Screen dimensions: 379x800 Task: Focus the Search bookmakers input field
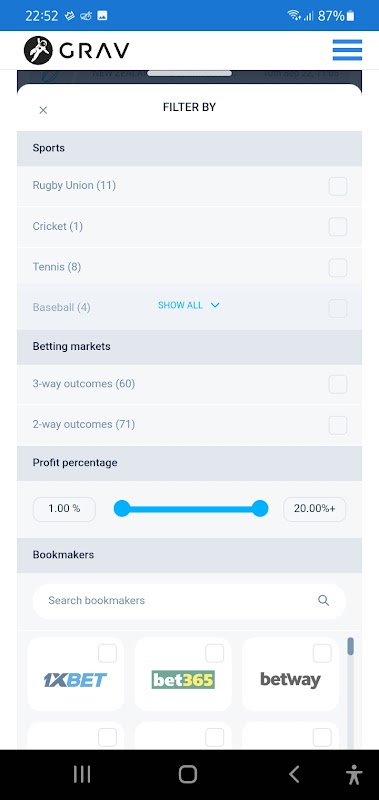point(189,601)
